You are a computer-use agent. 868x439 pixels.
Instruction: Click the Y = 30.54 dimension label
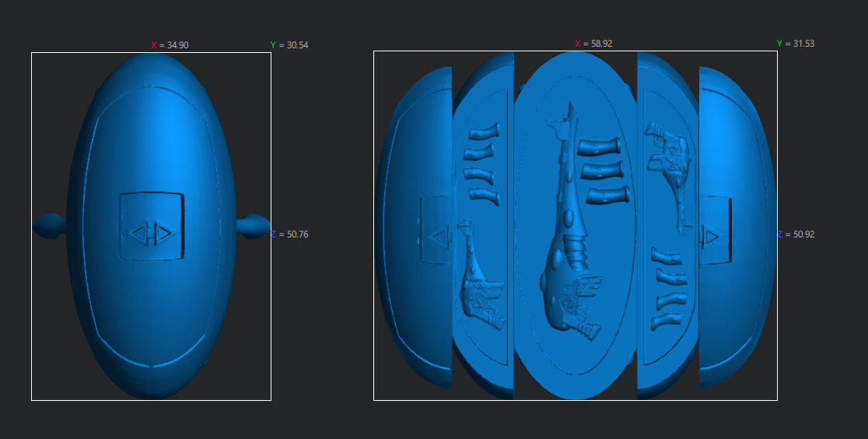pyautogui.click(x=289, y=45)
